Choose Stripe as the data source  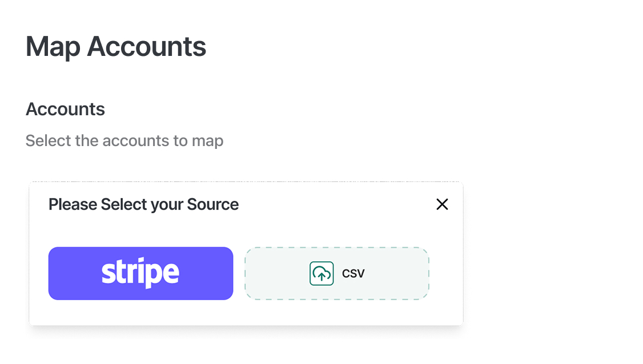(140, 273)
